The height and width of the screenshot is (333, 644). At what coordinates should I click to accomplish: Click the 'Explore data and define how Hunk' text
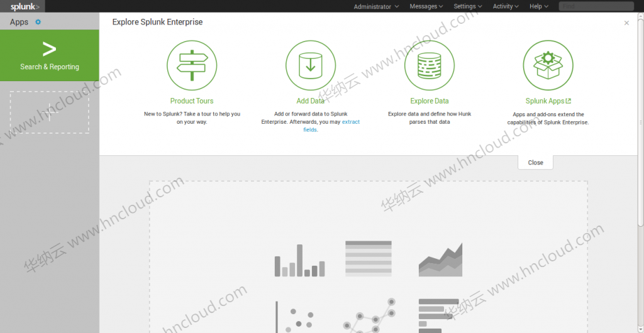[430, 114]
